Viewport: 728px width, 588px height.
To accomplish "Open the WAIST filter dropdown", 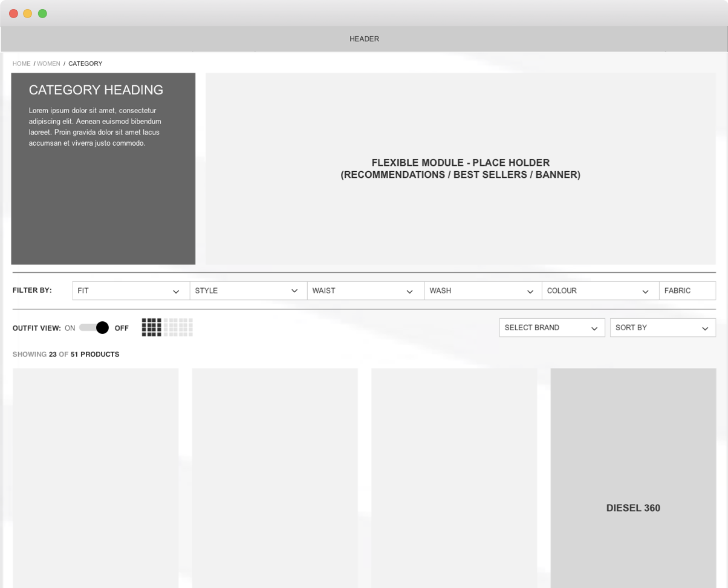I will (365, 291).
